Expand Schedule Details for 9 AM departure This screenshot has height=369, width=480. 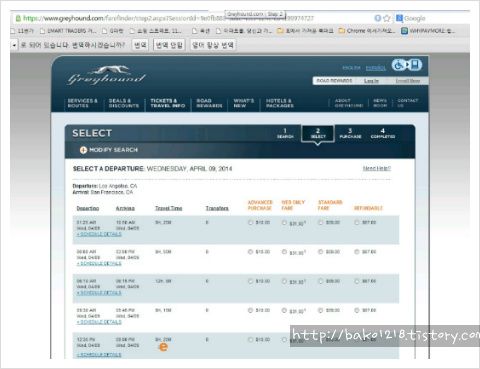pyautogui.click(x=99, y=322)
